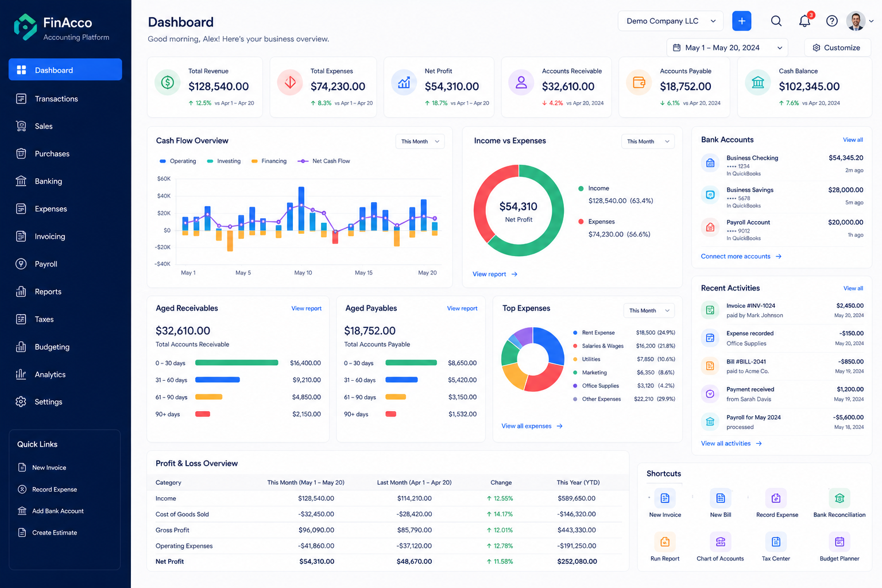Click the Business Savings account icon
The image size is (882, 588).
pos(710,195)
